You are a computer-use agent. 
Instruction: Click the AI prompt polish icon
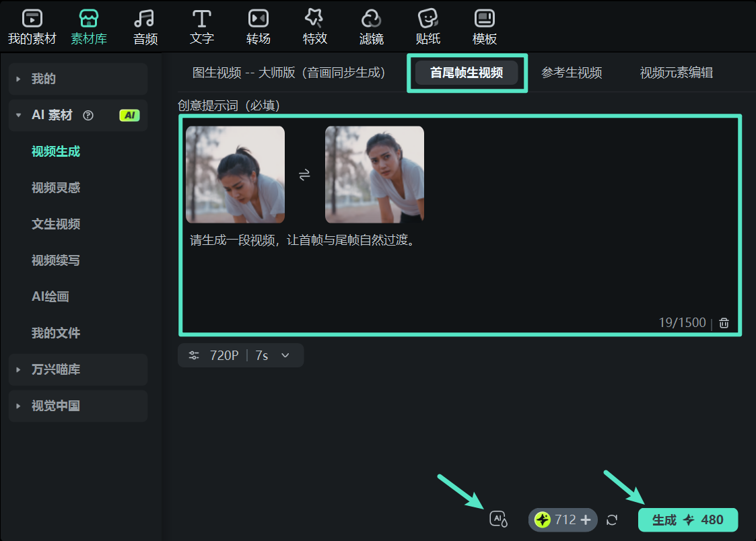pos(497,519)
